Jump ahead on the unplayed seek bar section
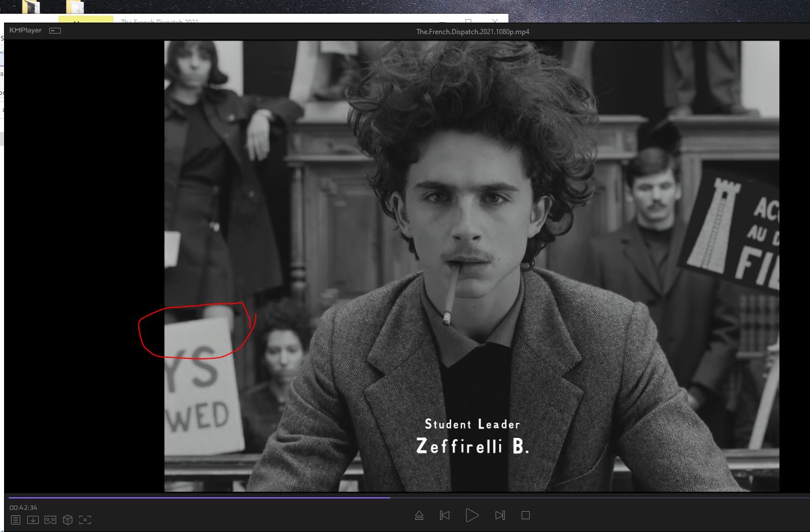Image resolution: width=810 pixels, height=532 pixels. click(x=579, y=497)
